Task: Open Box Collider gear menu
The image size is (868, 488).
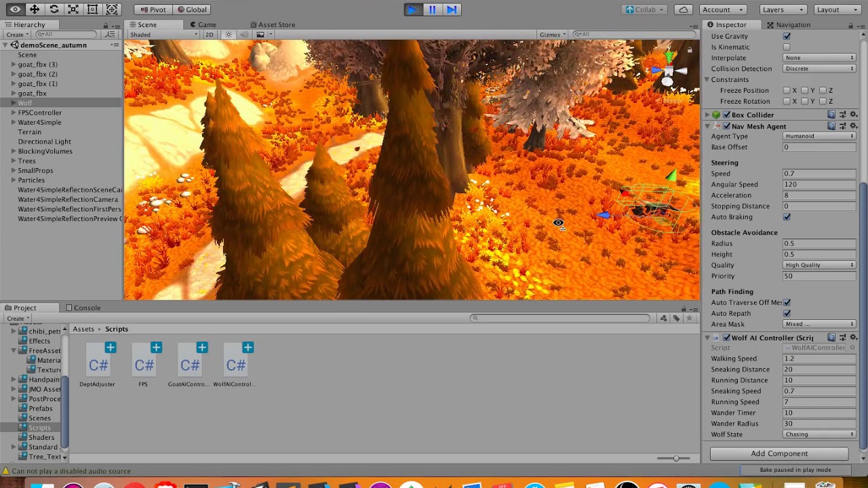Action: [854, 115]
